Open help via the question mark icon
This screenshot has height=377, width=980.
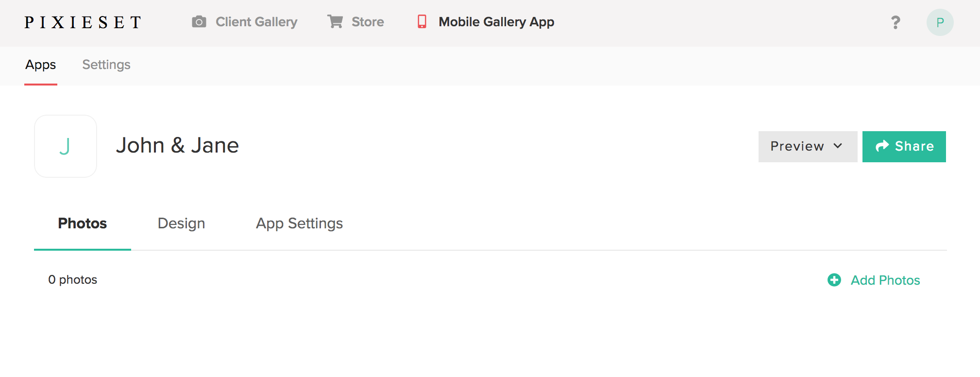(896, 22)
